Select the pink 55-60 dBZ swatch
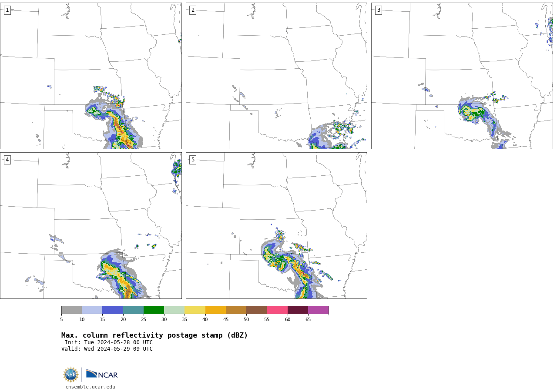 [277, 310]
